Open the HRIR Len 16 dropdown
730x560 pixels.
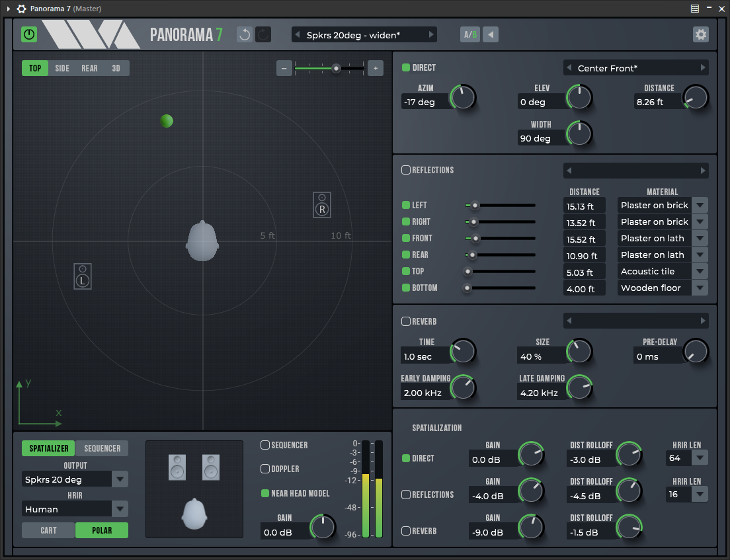700,495
